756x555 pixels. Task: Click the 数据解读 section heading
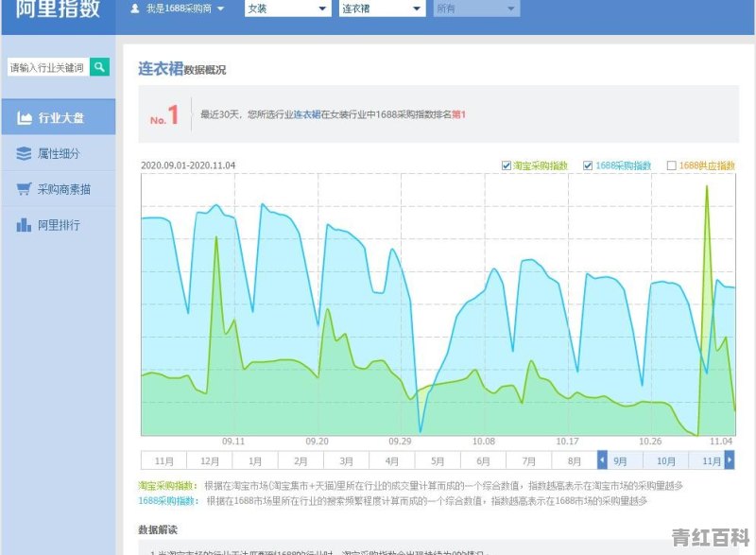(158, 529)
